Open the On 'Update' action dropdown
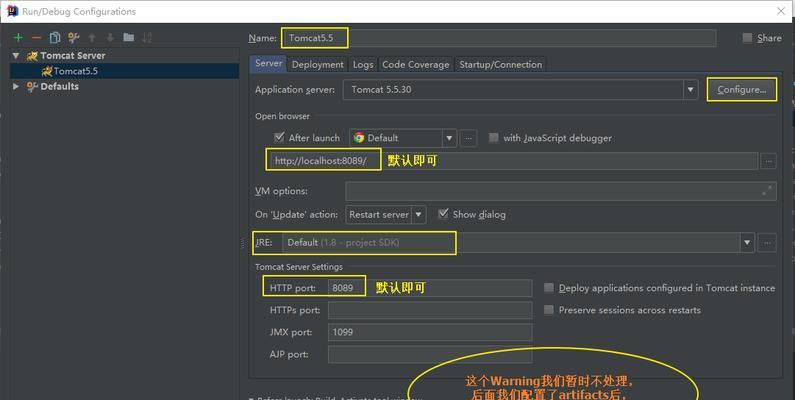Screen dimensions: 795x400 (x=418, y=214)
